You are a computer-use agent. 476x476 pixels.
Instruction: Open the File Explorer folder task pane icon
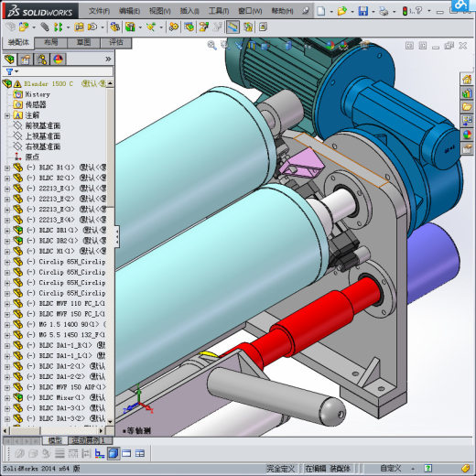point(467,107)
